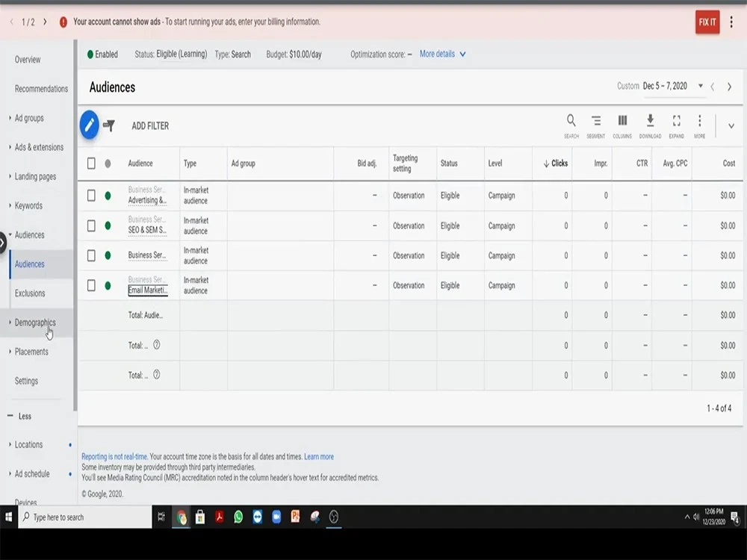Viewport: 747px width, 560px height.
Task: Open Settings in the sidebar
Action: coord(26,381)
